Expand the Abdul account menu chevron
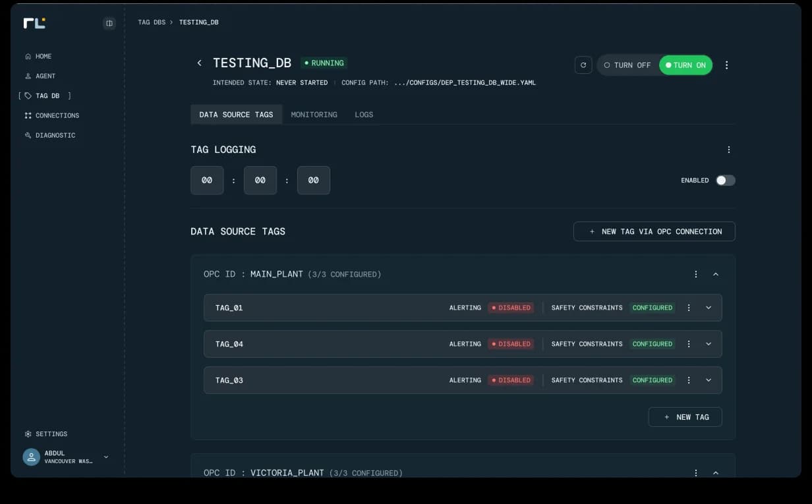The height and width of the screenshot is (504, 812). coord(106,457)
